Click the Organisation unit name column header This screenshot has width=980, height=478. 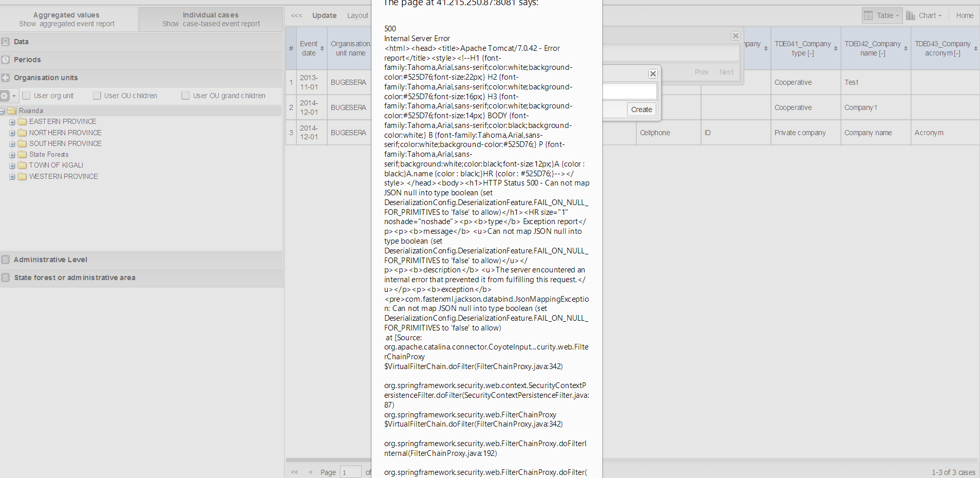pos(350,48)
